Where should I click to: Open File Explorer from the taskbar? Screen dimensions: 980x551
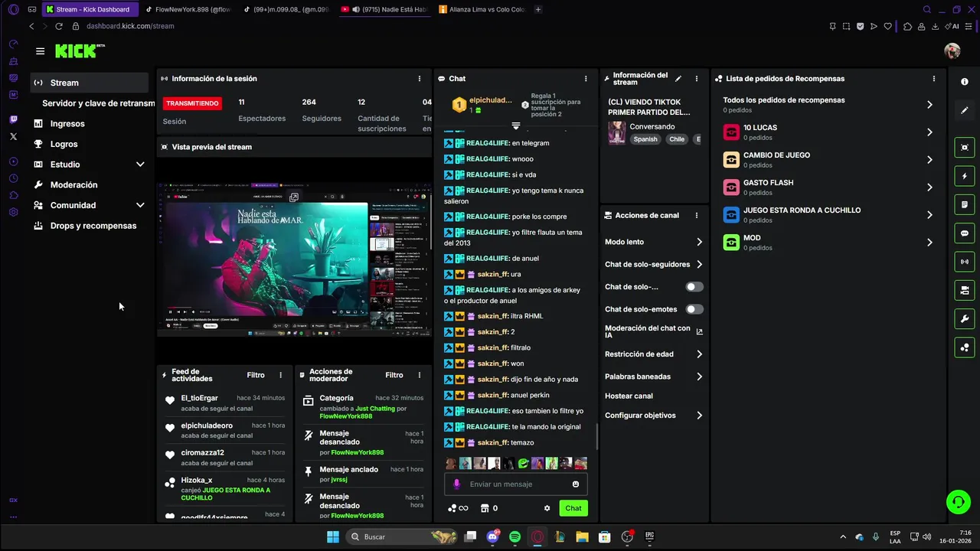click(582, 536)
